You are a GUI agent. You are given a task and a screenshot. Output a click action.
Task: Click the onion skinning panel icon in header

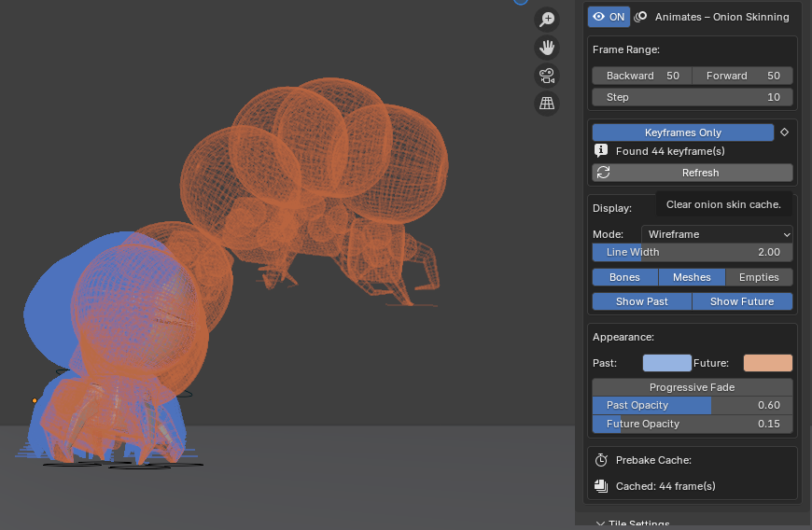641,17
